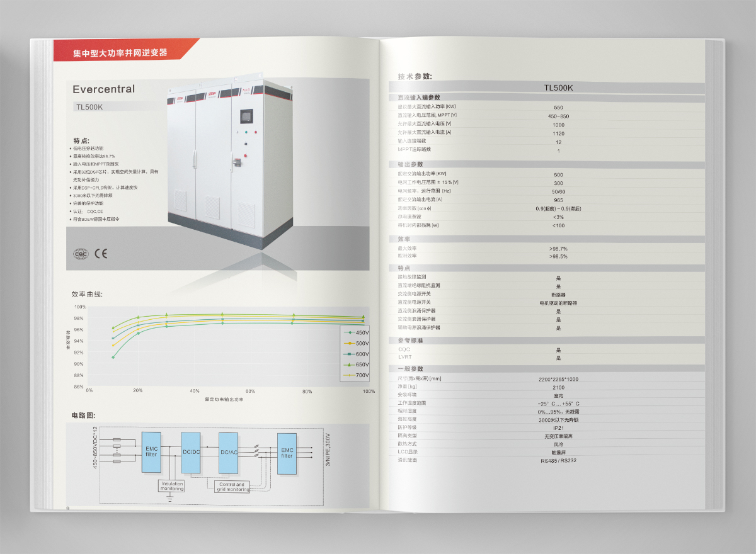The height and width of the screenshot is (554, 756).
Task: Click the left EMC filter block
Action: pyautogui.click(x=151, y=452)
